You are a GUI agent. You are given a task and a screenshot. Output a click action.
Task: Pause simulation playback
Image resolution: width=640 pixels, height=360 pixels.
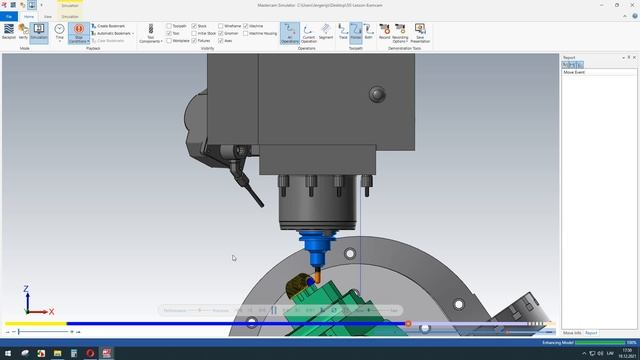(274, 311)
